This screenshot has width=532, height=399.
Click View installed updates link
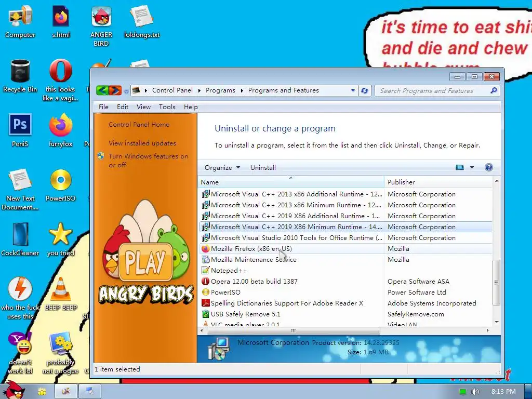tap(142, 143)
